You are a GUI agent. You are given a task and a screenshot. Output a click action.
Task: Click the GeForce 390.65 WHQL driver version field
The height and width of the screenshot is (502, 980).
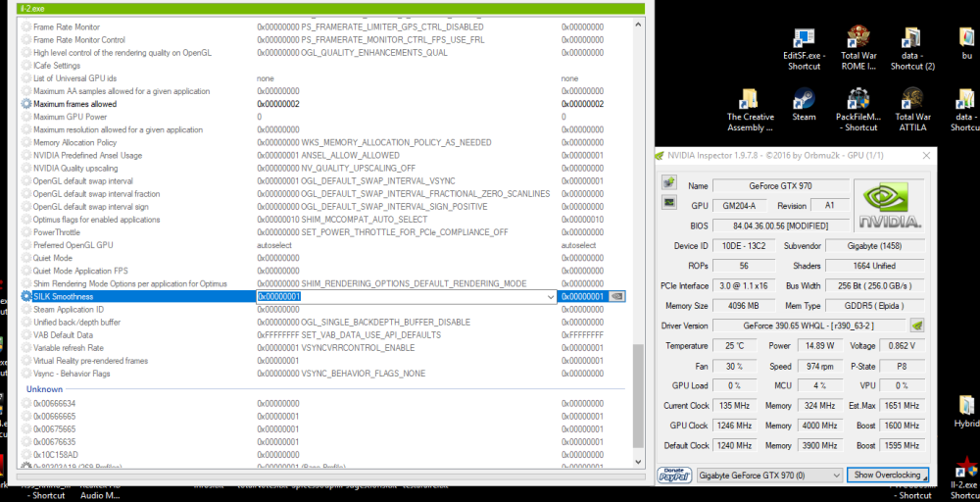coord(808,326)
